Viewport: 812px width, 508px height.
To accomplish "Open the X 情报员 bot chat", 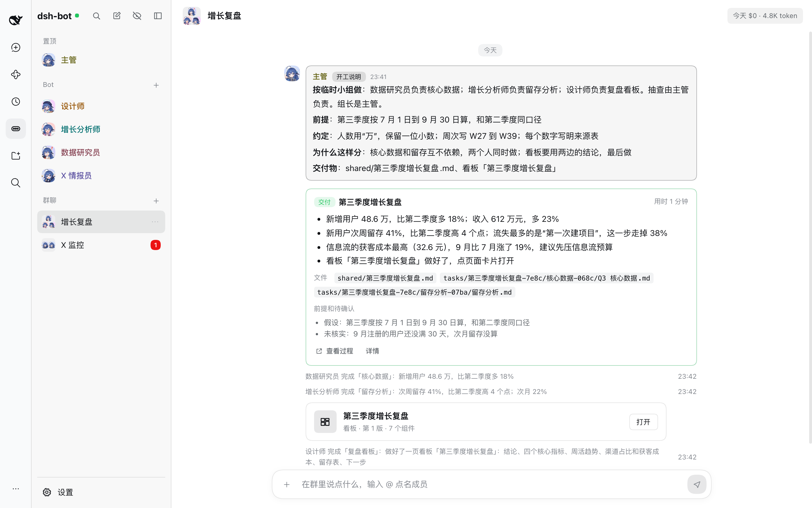I will pos(101,175).
